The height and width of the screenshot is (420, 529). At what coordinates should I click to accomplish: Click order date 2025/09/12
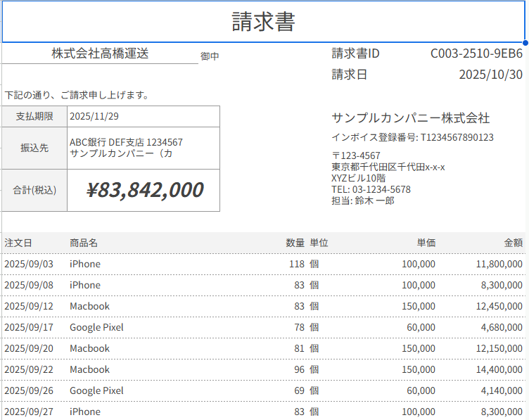(29, 306)
